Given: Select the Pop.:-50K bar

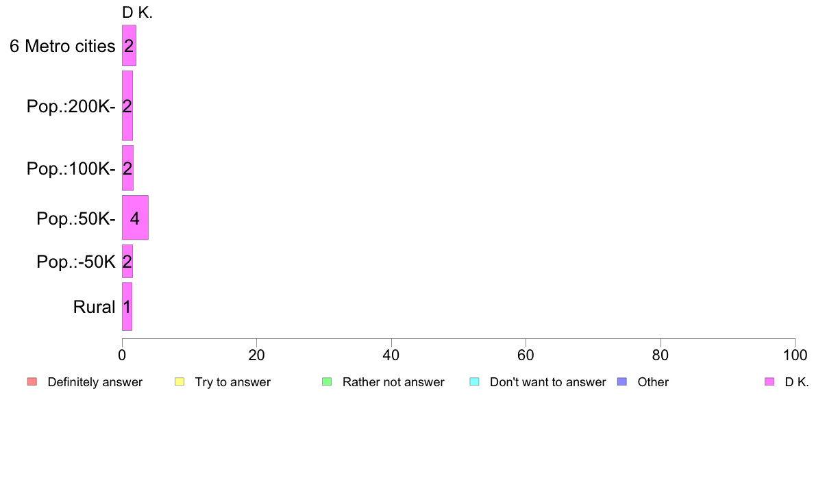Looking at the screenshot, I should point(127,261).
